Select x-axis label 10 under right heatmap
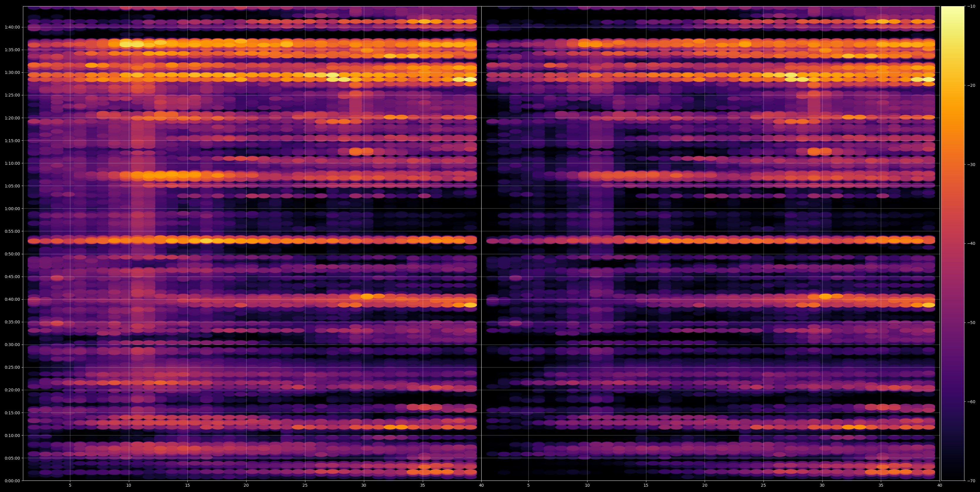Viewport: 980px width, 492px height. click(x=587, y=486)
